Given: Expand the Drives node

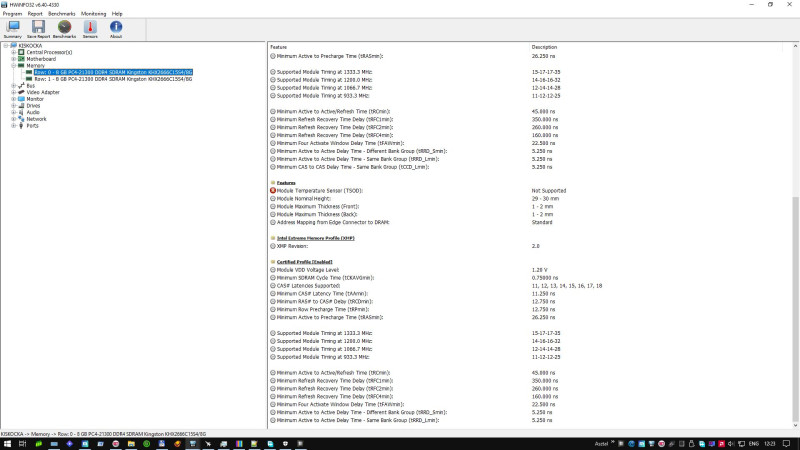Looking at the screenshot, I should (x=14, y=106).
